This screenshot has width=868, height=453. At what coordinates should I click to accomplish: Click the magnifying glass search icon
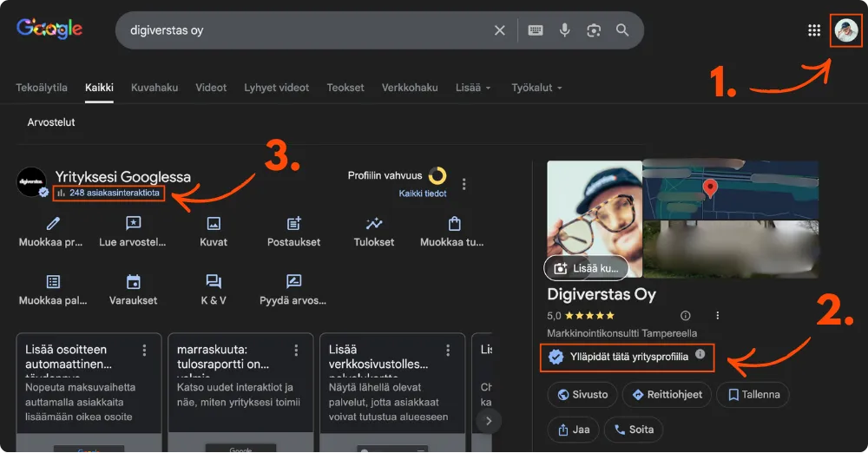pos(622,30)
